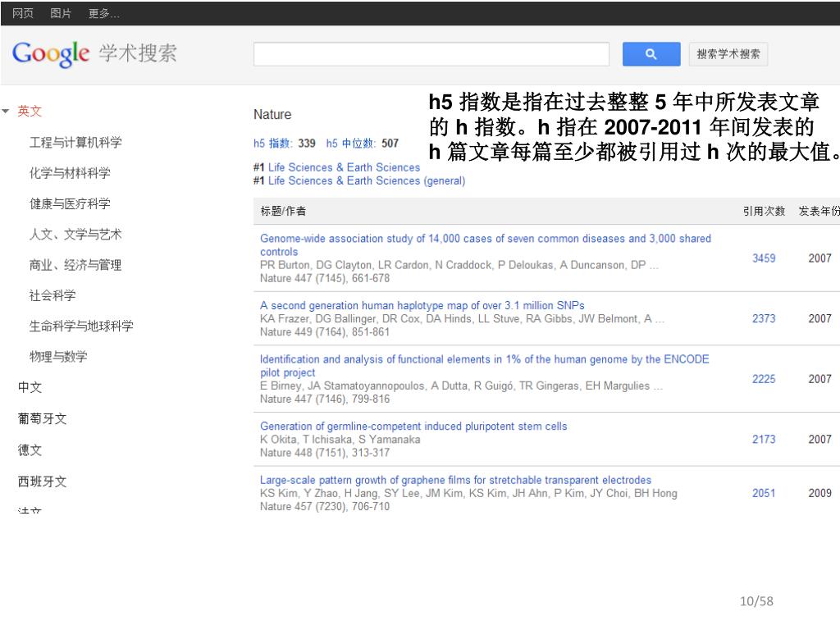Click the Nature journal title
Viewport: 840px width, 630px height.
tap(272, 115)
